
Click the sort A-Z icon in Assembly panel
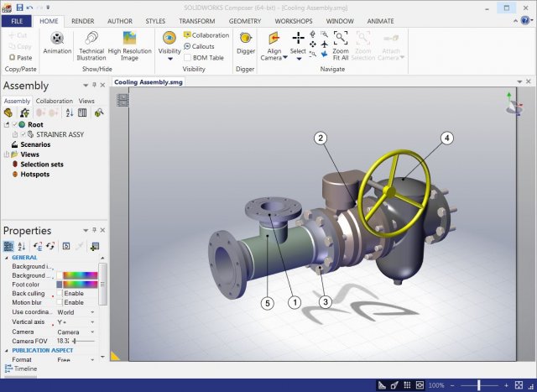(70, 112)
